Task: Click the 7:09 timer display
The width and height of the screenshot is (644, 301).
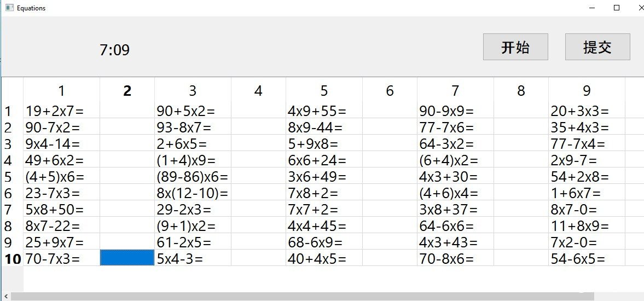Action: pos(115,50)
